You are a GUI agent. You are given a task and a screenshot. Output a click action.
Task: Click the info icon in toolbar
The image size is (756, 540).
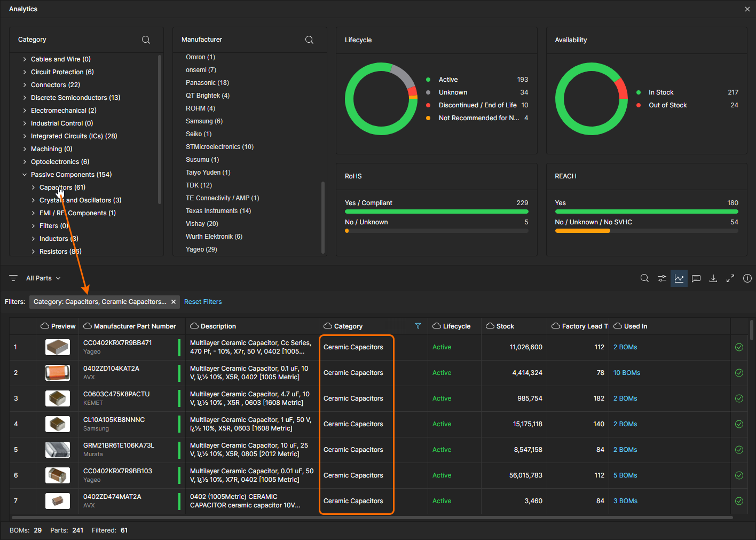pos(747,278)
